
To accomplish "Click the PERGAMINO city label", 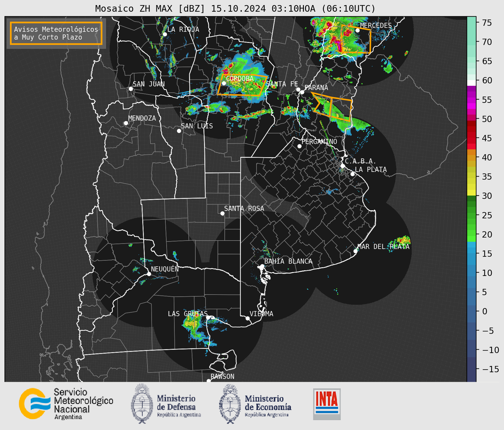I will [x=319, y=141].
